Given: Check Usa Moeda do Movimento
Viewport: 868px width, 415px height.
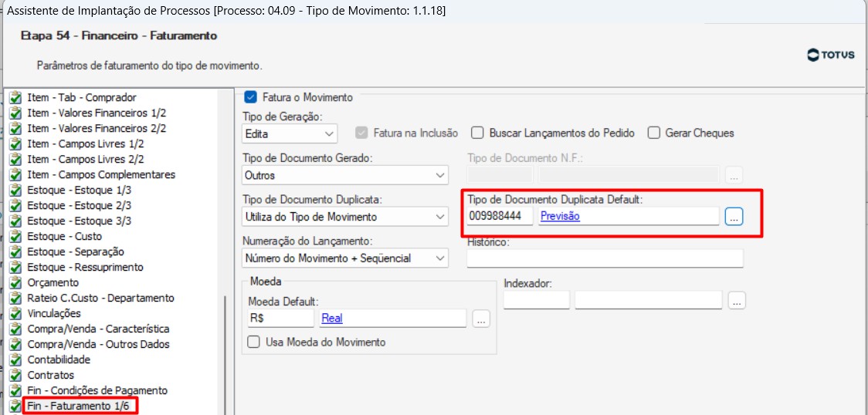Looking at the screenshot, I should click(x=253, y=342).
